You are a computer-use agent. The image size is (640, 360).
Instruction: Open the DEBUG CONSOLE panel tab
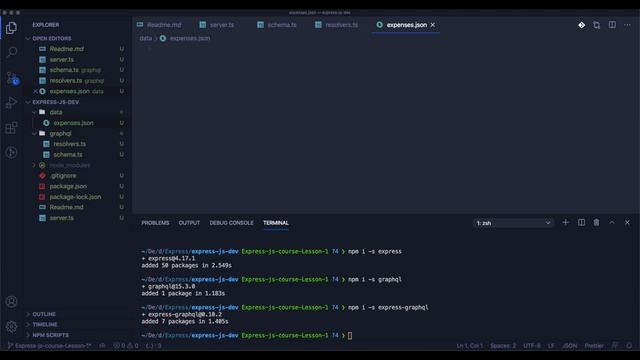(231, 223)
